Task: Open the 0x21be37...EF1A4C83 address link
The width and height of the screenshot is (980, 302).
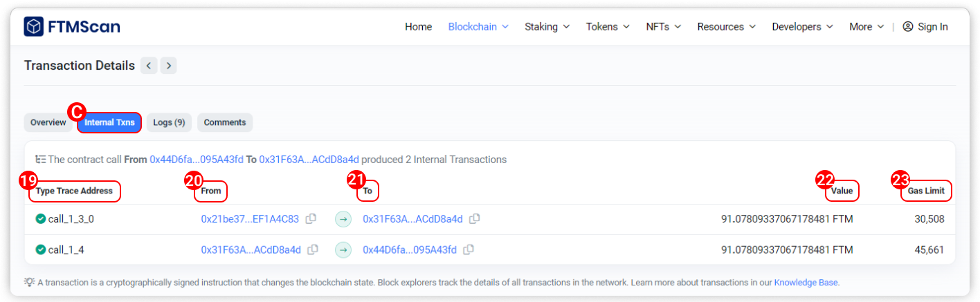Action: click(250, 219)
